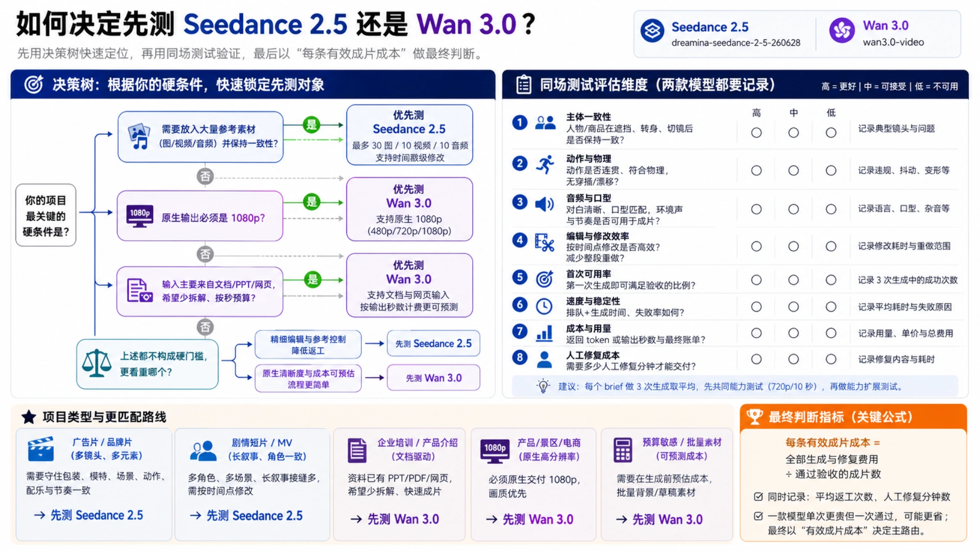Click the person icon for 人工修复成本

544,359
